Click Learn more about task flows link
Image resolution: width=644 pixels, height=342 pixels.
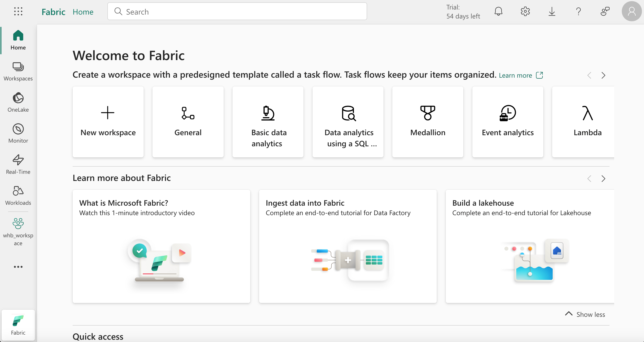520,76
